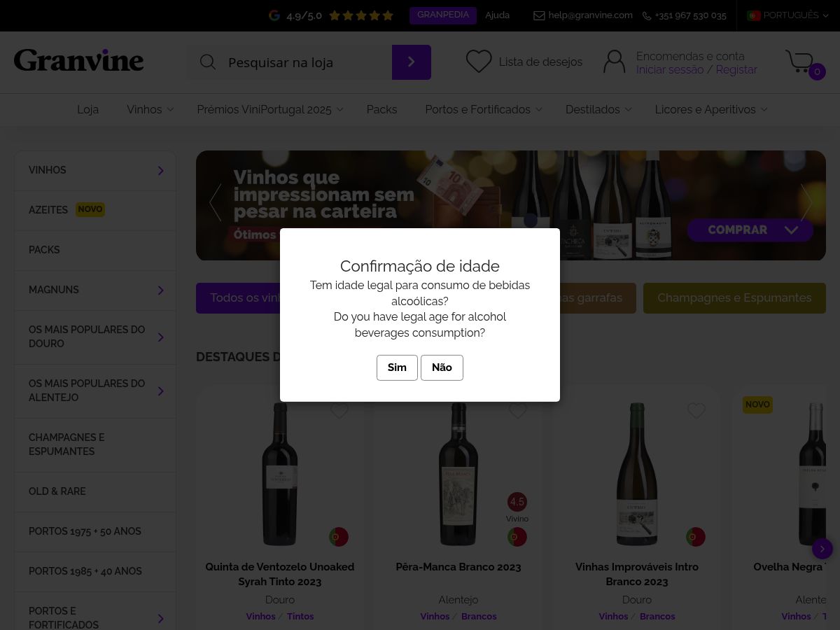Open the wishlist heart icon in header
The width and height of the screenshot is (840, 630).
click(x=479, y=62)
